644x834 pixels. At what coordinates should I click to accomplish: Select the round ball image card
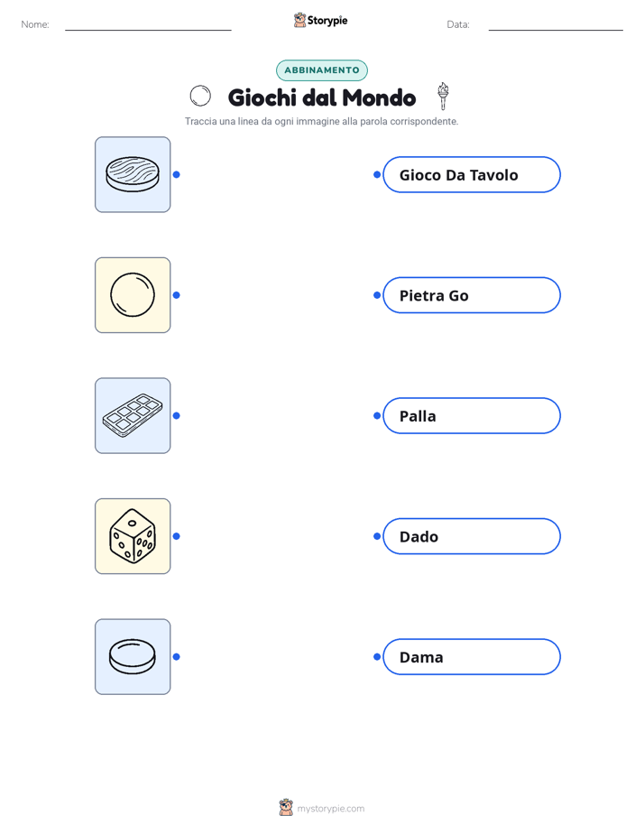(133, 295)
